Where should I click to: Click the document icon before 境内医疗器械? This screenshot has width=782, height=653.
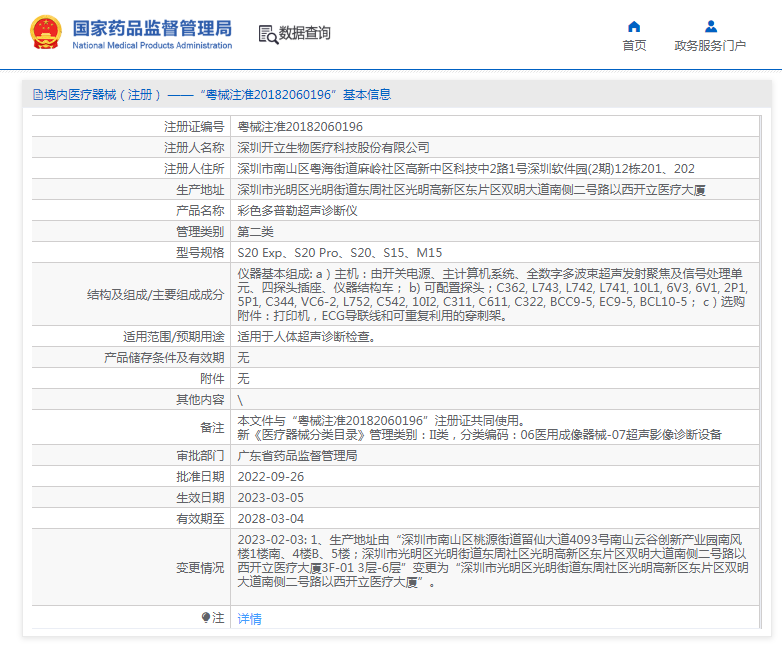point(37,95)
